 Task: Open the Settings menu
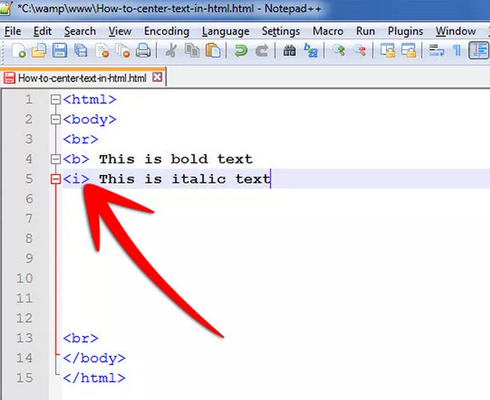281,31
